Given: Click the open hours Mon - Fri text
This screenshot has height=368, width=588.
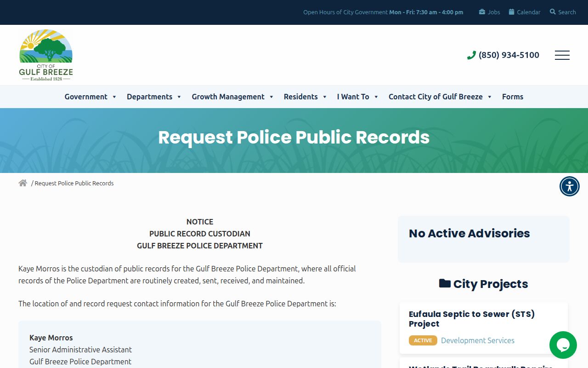Looking at the screenshot, I should click(x=426, y=12).
